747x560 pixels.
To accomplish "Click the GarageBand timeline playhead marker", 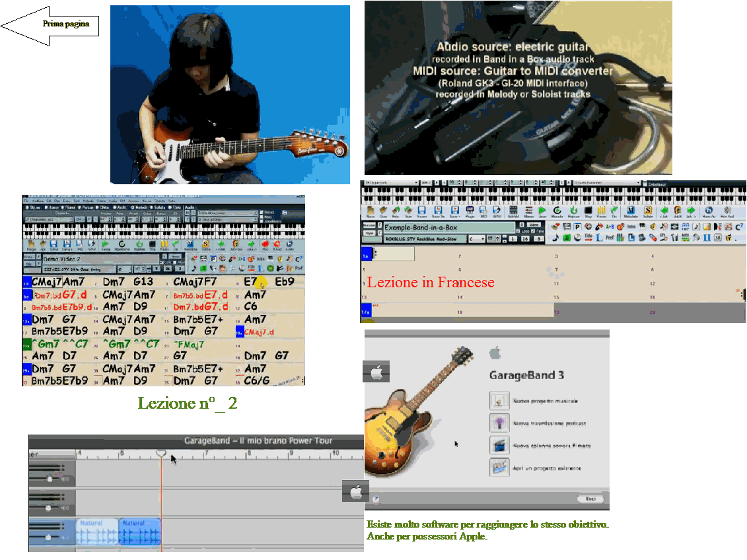I will tap(161, 453).
